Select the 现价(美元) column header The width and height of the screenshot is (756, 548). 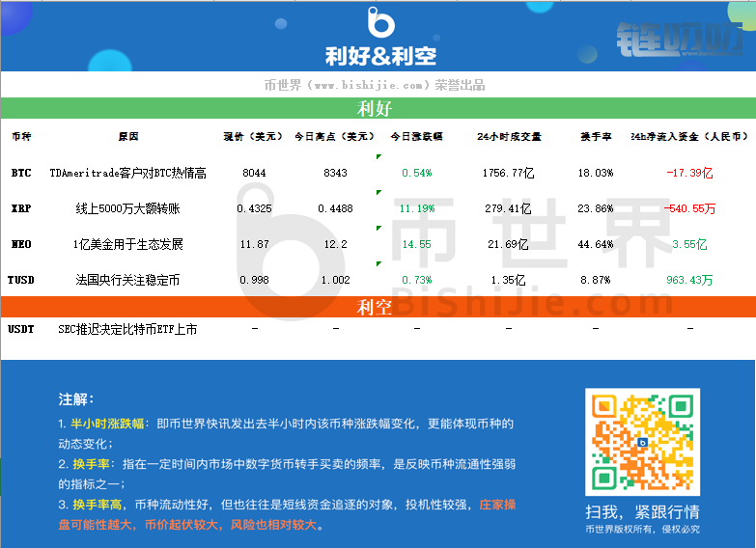(x=253, y=136)
